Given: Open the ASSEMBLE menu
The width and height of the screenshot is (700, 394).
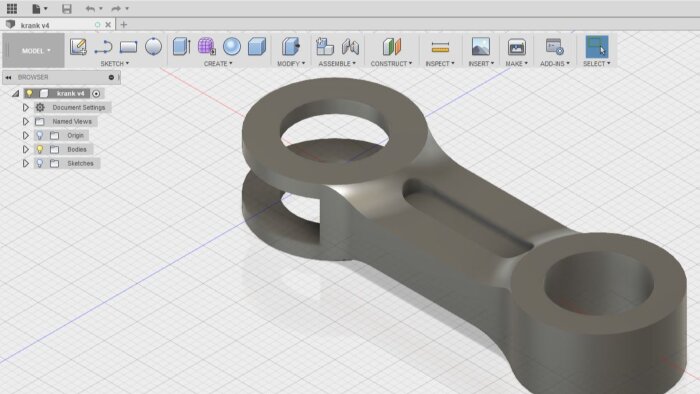Looking at the screenshot, I should (x=337, y=64).
